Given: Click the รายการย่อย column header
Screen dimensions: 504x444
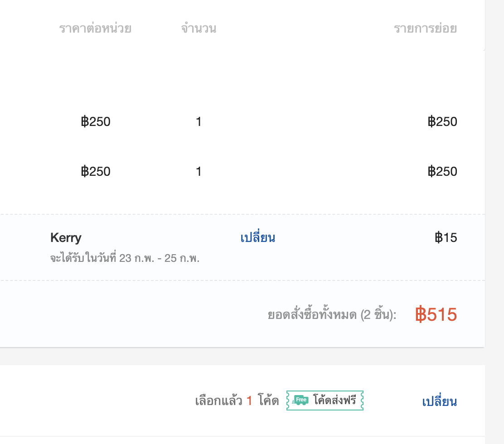Looking at the screenshot, I should coord(426,29).
